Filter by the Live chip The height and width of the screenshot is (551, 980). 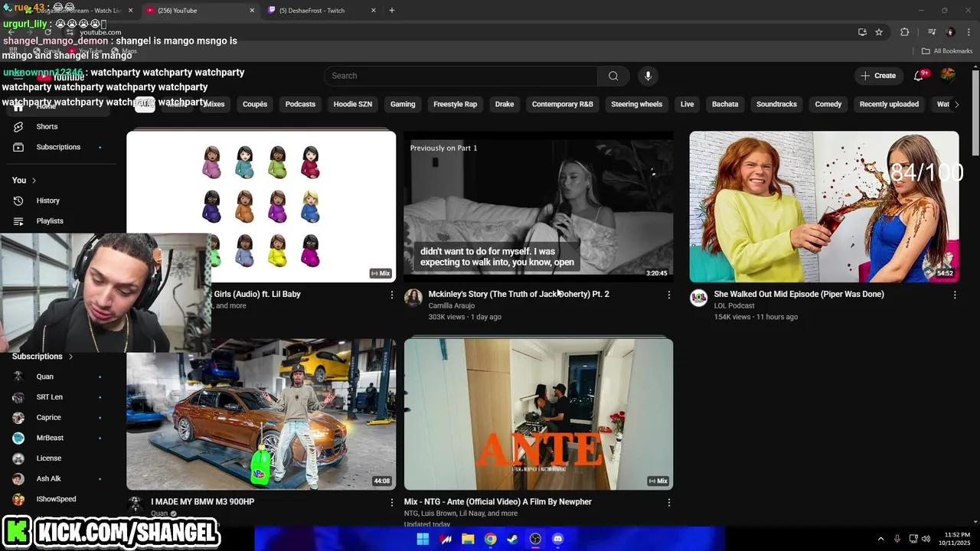click(x=687, y=104)
